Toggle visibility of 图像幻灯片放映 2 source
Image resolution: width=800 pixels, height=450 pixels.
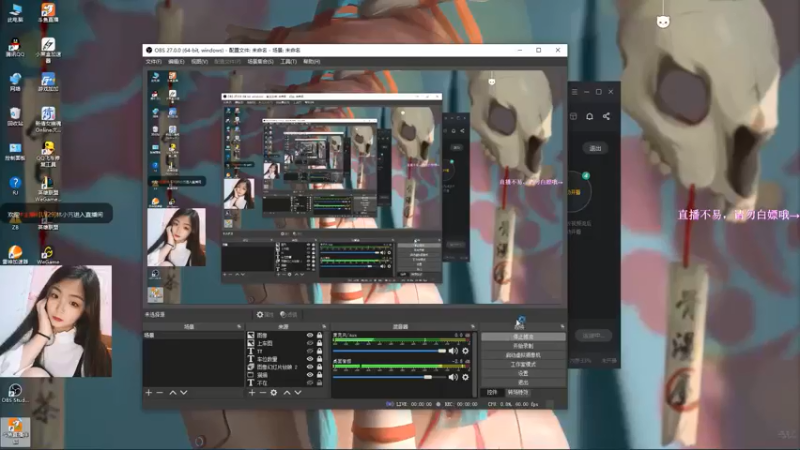coord(310,367)
